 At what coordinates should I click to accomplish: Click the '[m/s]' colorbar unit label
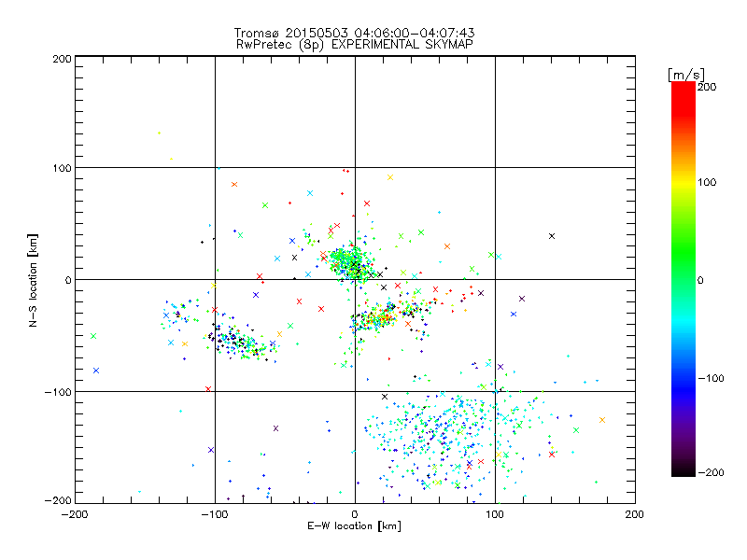point(686,75)
